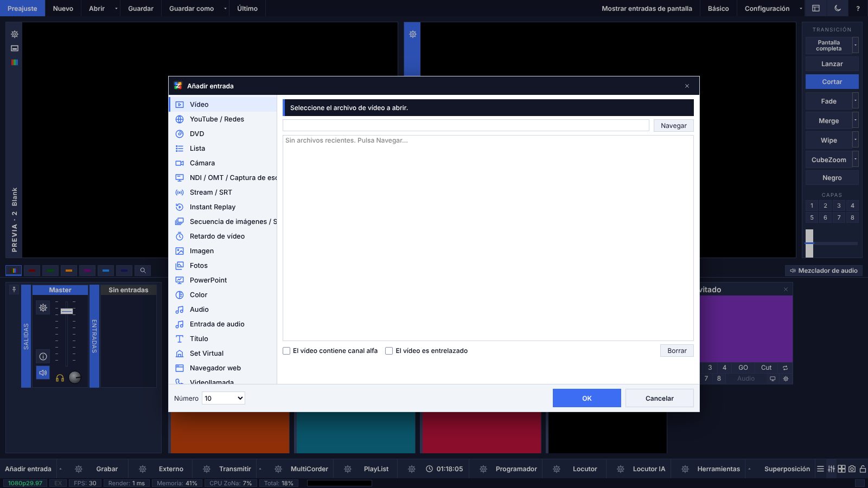Toggle dark mode moon icon
The width and height of the screenshot is (868, 488).
[x=838, y=8]
